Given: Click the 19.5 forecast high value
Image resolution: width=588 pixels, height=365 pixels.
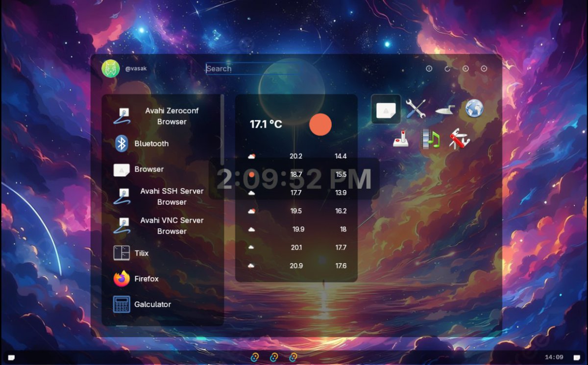Looking at the screenshot, I should click(296, 211).
